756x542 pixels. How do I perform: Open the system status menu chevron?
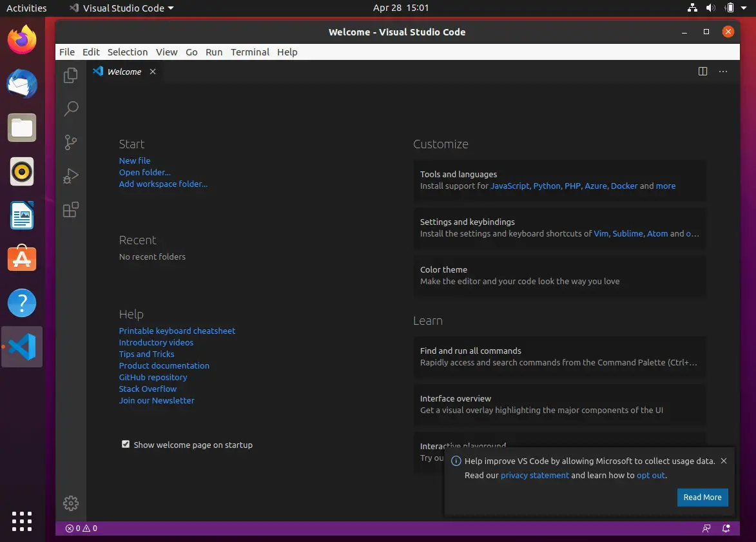744,8
